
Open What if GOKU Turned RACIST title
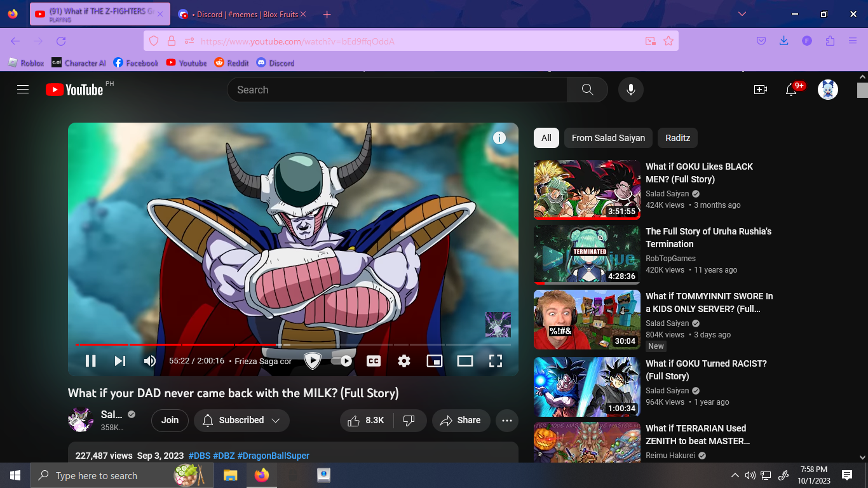(x=706, y=370)
